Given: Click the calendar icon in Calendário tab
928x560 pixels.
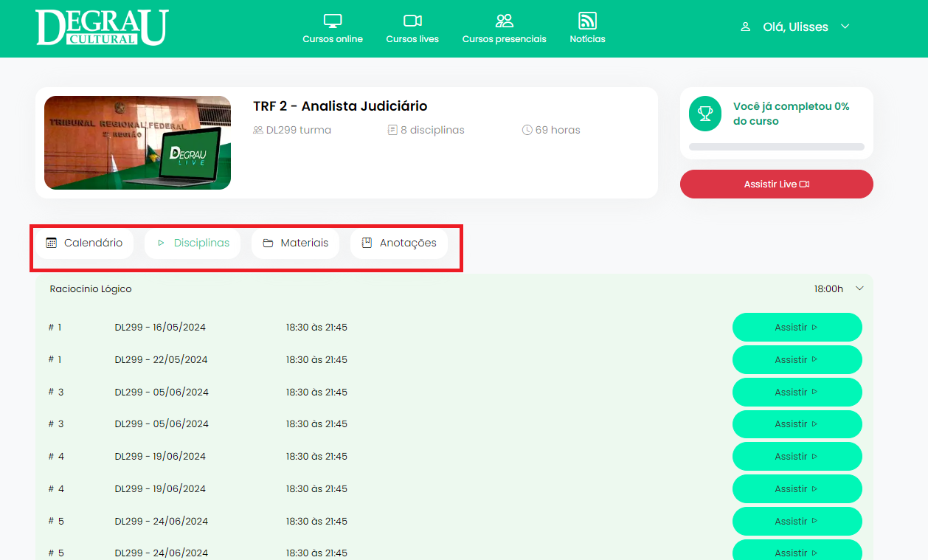Looking at the screenshot, I should pyautogui.click(x=52, y=243).
